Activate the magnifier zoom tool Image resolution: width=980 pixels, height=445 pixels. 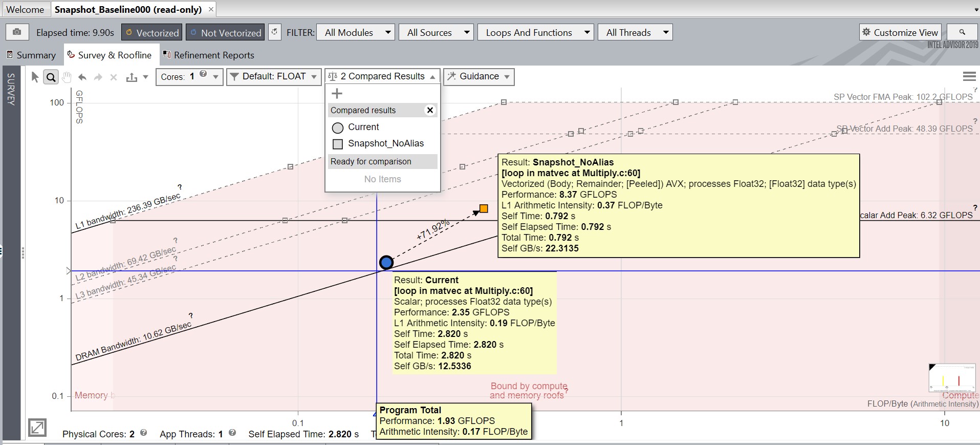[51, 77]
